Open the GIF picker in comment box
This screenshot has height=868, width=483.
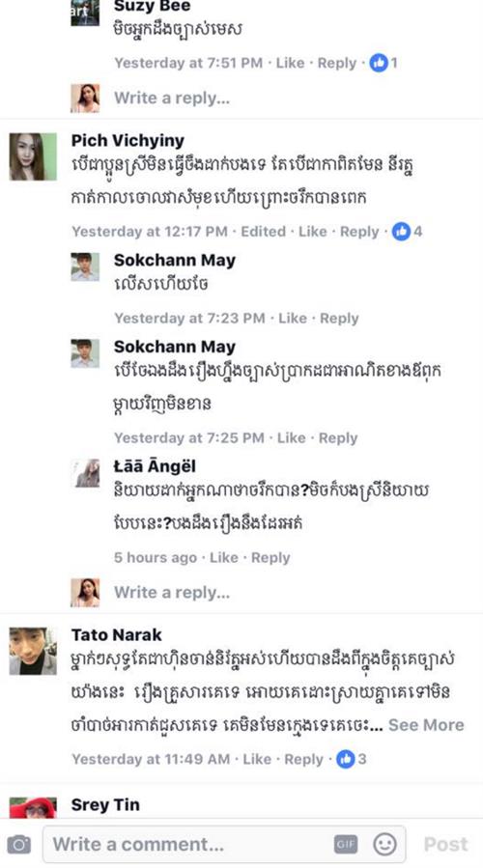coord(345,844)
